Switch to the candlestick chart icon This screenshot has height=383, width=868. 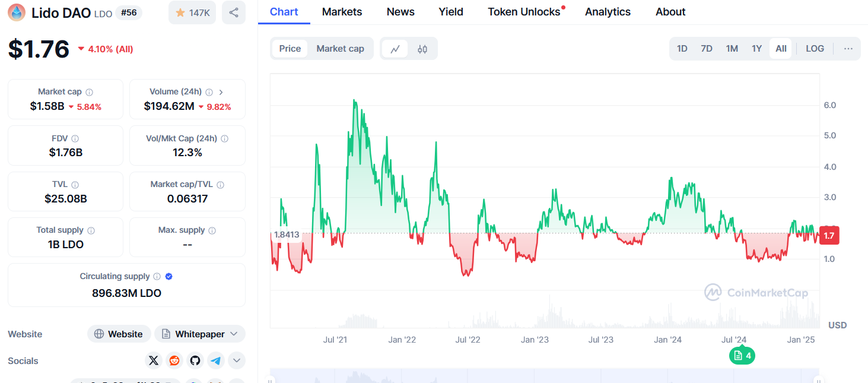(x=422, y=49)
